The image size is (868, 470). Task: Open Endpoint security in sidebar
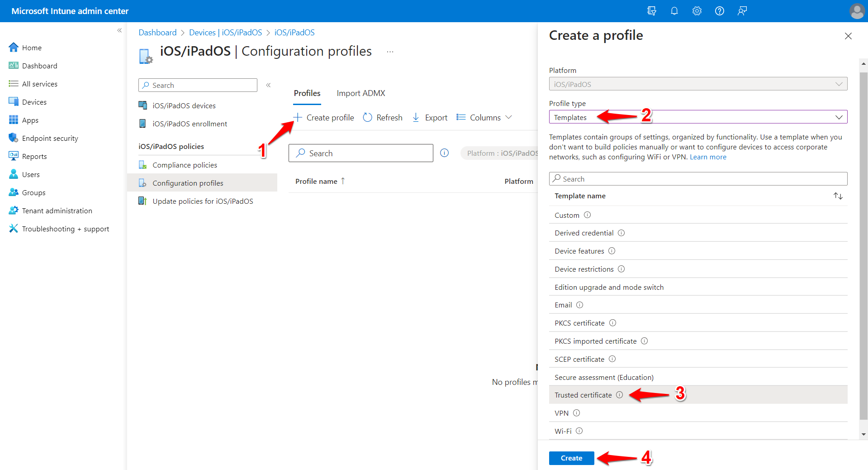point(50,139)
